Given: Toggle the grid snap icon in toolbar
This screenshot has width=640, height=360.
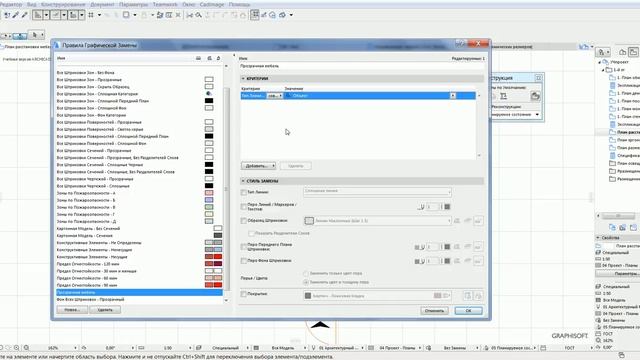Looking at the screenshot, I should tap(91, 15).
